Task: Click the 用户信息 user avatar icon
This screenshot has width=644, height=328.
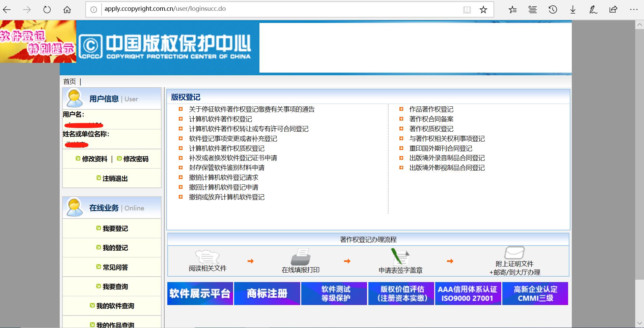Action: coord(75,98)
